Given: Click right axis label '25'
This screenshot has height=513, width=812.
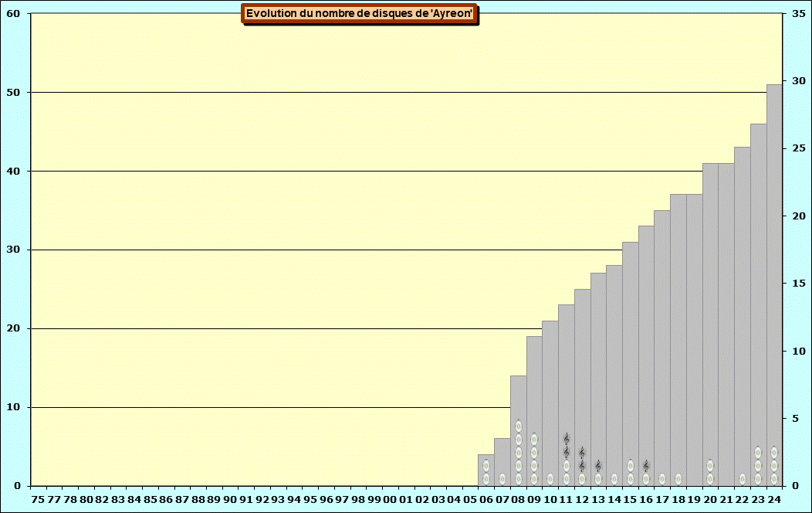Looking at the screenshot, I should [799, 148].
